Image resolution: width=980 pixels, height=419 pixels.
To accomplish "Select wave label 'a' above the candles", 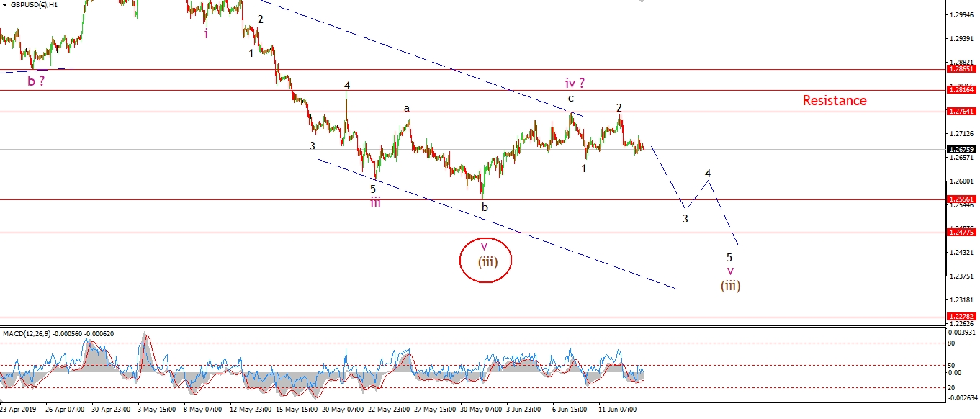I will (407, 109).
